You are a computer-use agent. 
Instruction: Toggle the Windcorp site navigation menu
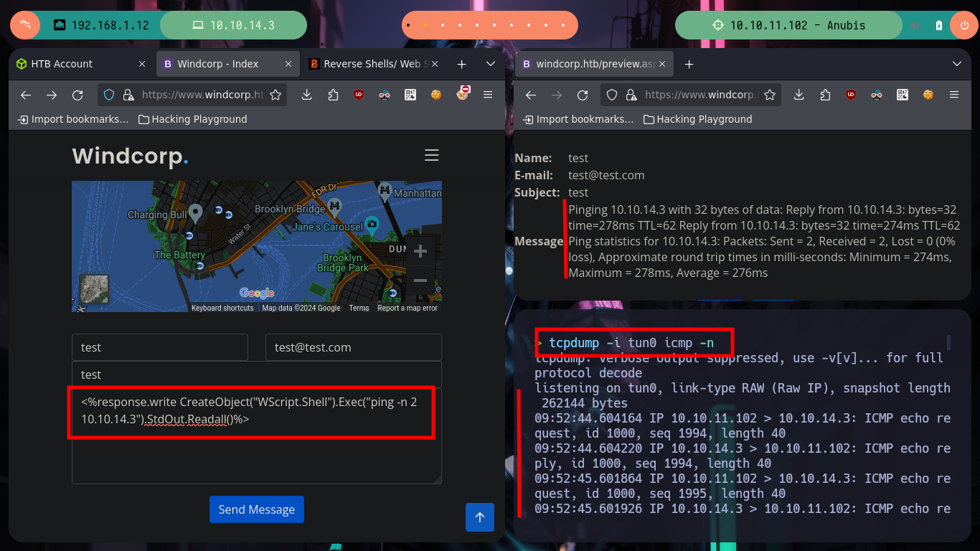[x=431, y=156]
